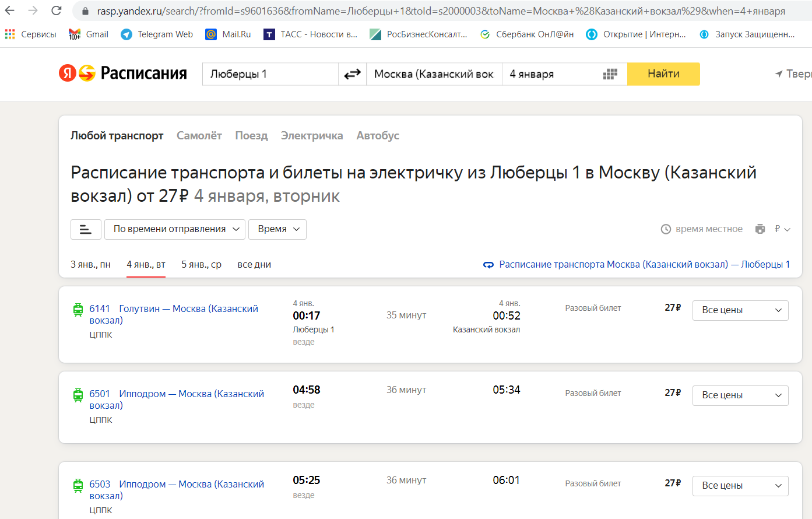Image resolution: width=812 pixels, height=519 pixels.
Task: Click the green train icon for 6141
Action: tap(78, 310)
